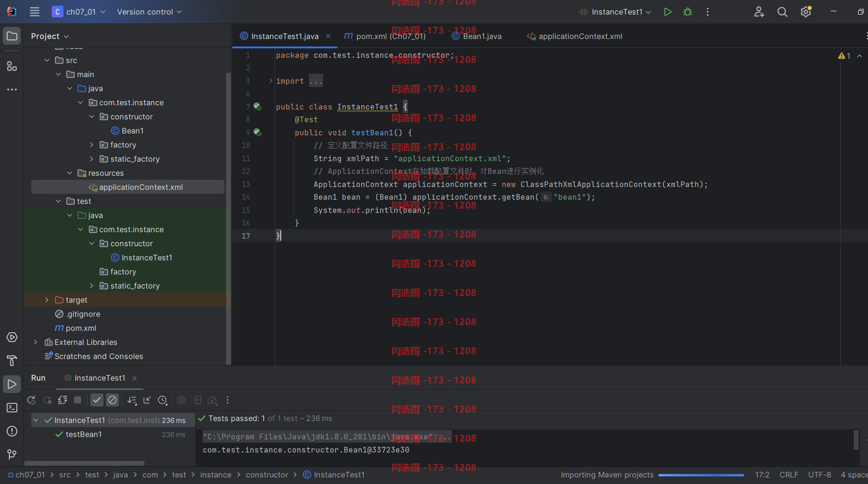Open Terminal tool window
Viewport: 868px width, 484px height.
tap(12, 408)
